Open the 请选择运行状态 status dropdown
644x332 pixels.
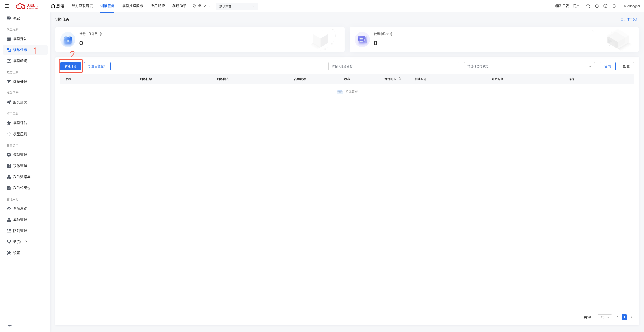[529, 66]
